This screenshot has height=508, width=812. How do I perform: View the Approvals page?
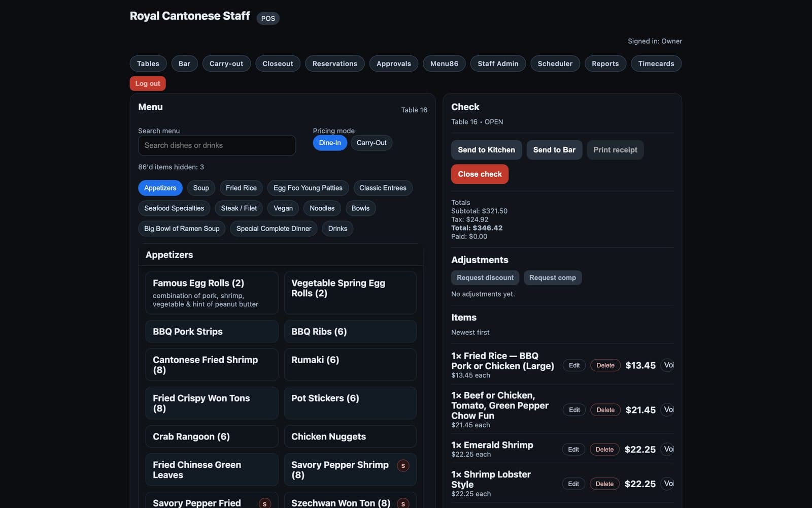(x=394, y=63)
